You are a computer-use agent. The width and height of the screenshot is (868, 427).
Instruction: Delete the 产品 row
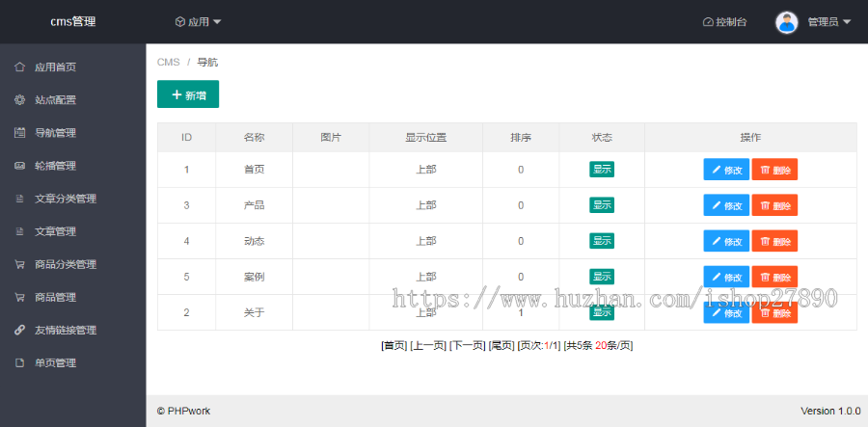[775, 205]
